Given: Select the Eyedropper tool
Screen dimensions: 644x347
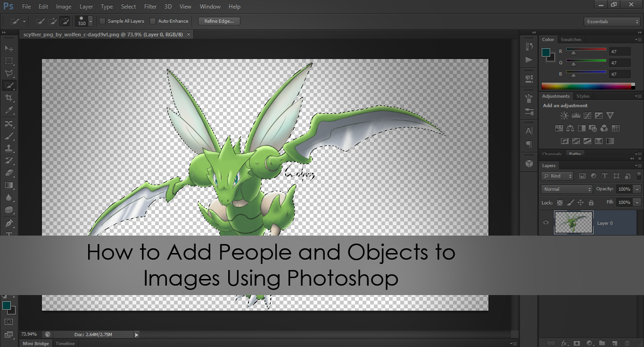Looking at the screenshot, I should [x=9, y=110].
